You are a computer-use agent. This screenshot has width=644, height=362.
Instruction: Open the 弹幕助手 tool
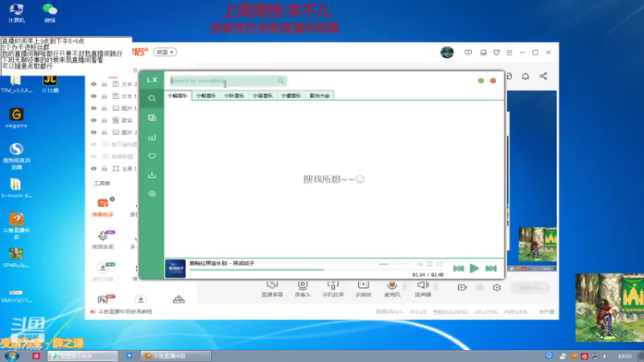(x=103, y=208)
